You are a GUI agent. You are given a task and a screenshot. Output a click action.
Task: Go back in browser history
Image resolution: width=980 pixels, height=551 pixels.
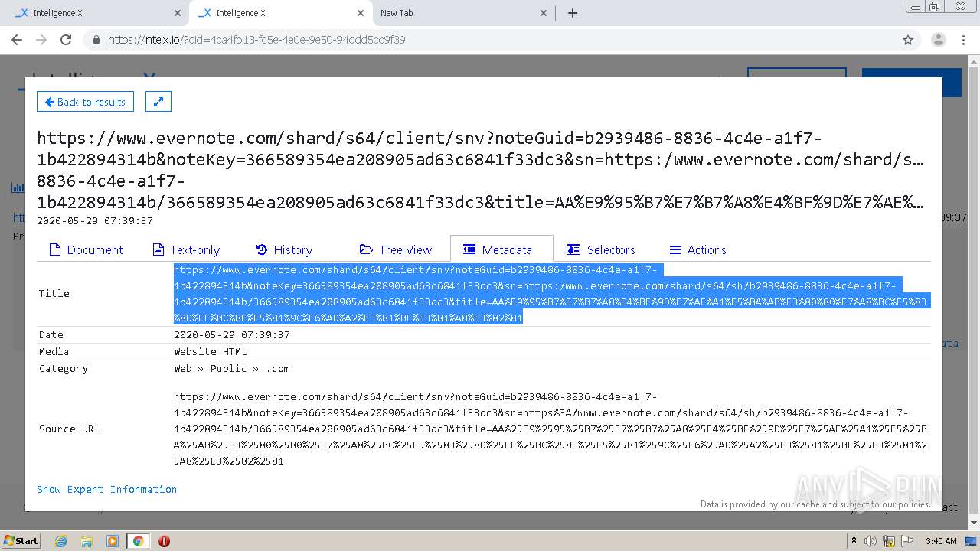17,40
